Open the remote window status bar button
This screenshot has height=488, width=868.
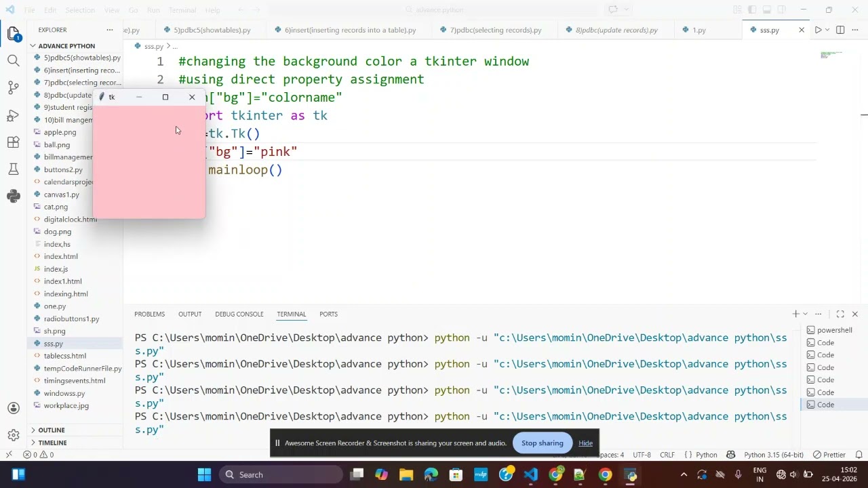coord(9,455)
